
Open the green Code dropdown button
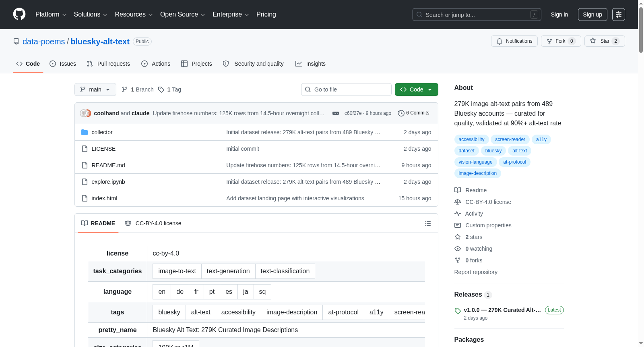(x=417, y=89)
